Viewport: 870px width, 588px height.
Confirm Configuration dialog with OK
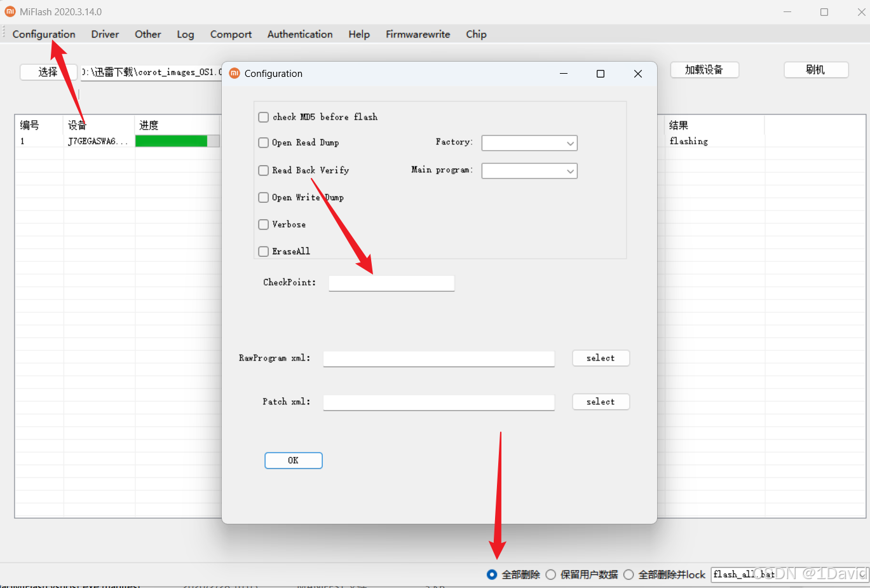pyautogui.click(x=294, y=460)
